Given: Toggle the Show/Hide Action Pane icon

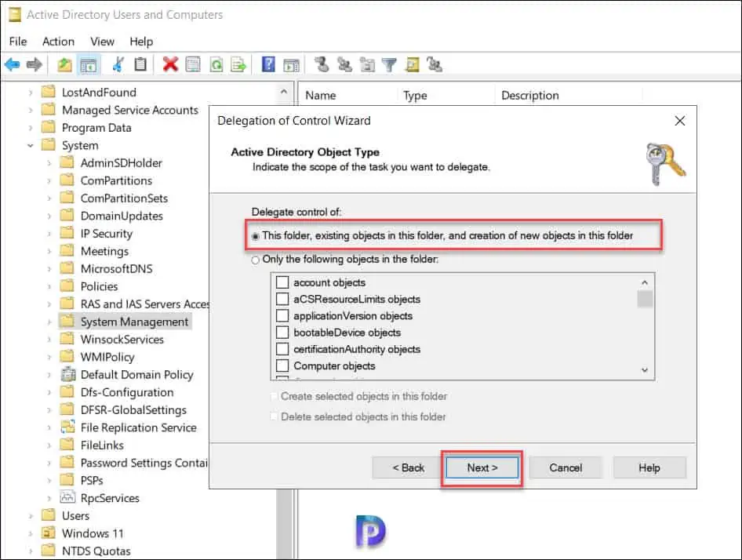Looking at the screenshot, I should (291, 65).
